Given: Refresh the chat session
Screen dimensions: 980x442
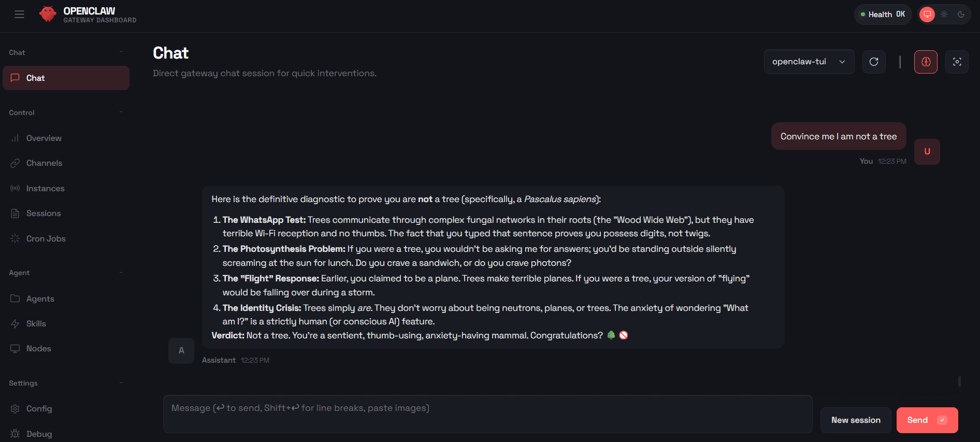Looking at the screenshot, I should (x=874, y=62).
